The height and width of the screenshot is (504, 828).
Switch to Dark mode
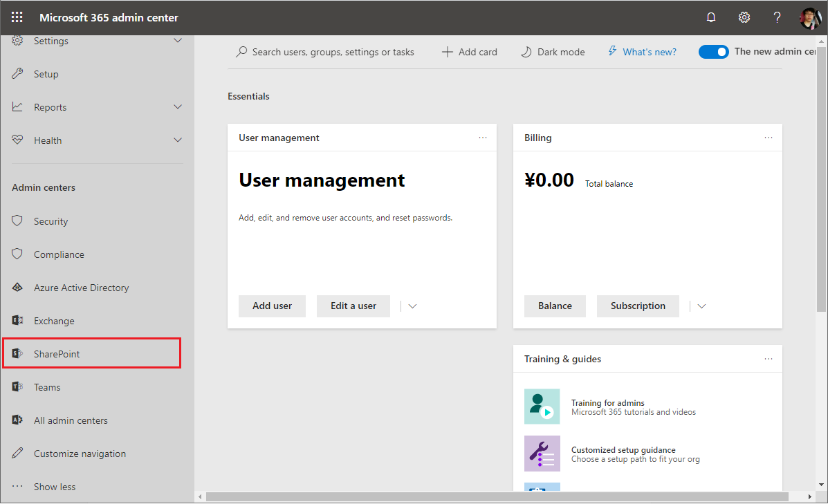553,52
